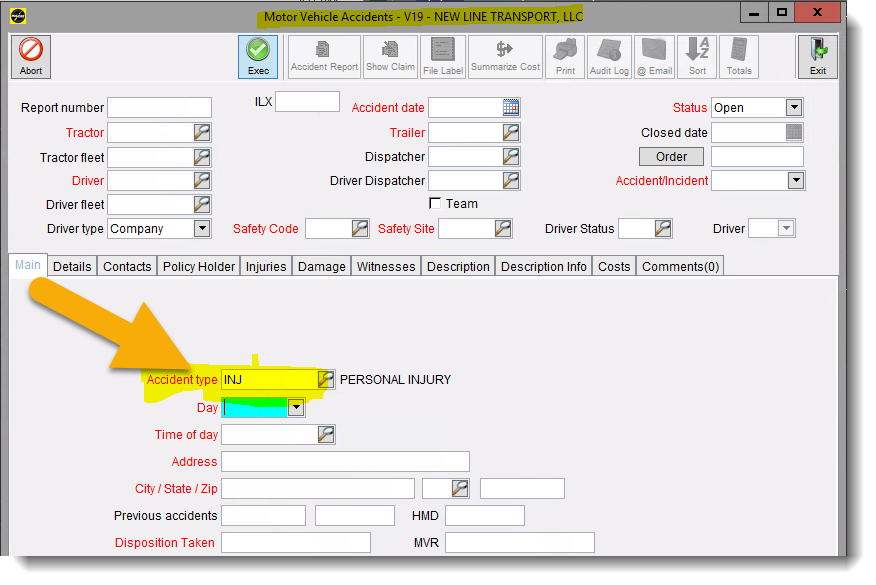The height and width of the screenshot is (585, 876).
Task: Click the @ Email toolbar icon
Action: (654, 56)
